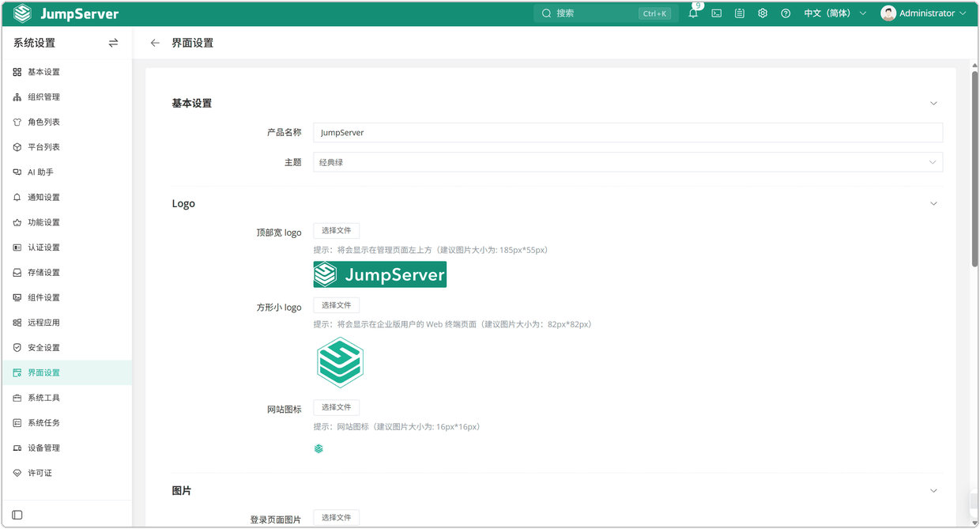This screenshot has height=529, width=980.
Task: Open the 主题 theme dropdown
Action: coord(628,162)
